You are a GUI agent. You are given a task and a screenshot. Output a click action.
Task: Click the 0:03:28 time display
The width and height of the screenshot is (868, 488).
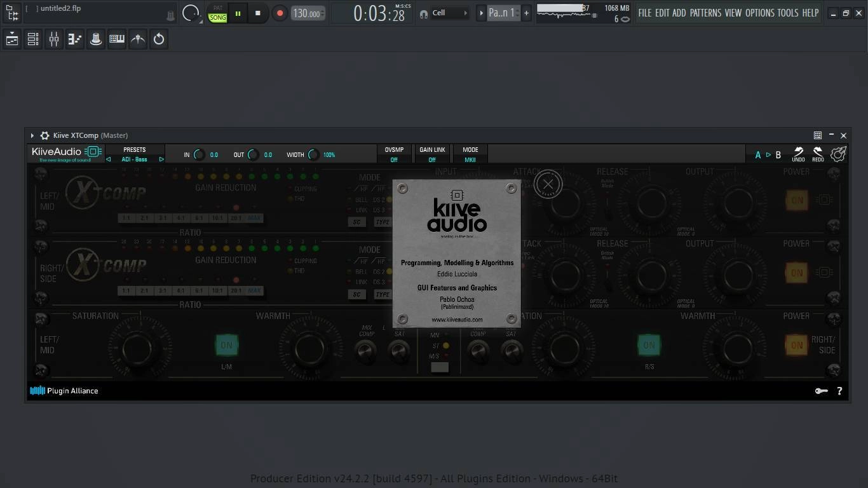coord(379,13)
